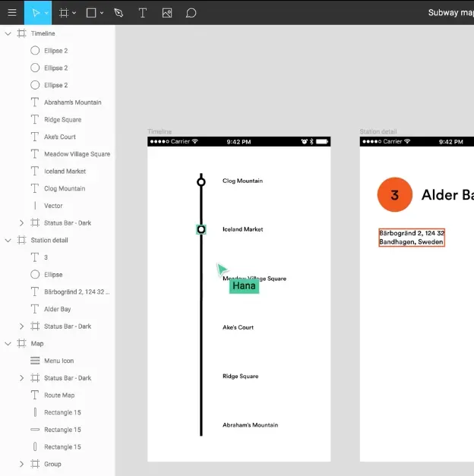Screen dimensions: 474x476
Task: Click the Iceland Market station marker
Action: [201, 229]
